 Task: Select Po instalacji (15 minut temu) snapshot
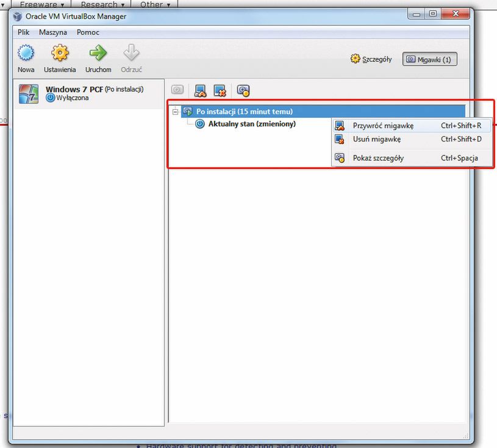coord(323,111)
